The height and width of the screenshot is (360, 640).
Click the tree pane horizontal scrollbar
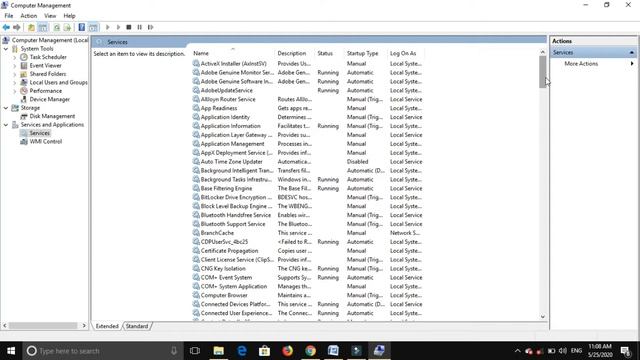pos(43,326)
